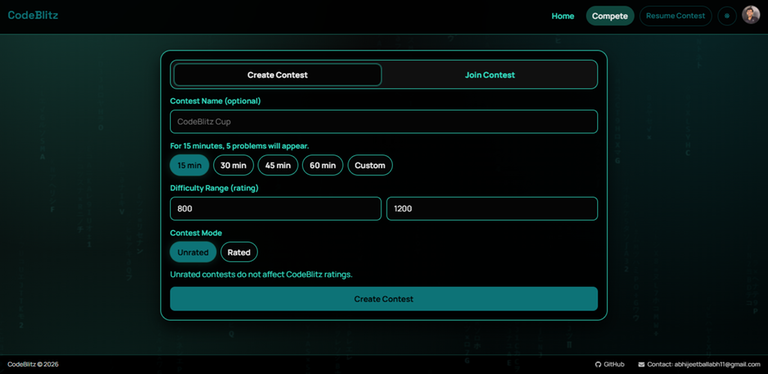The image size is (768, 374).
Task: Click the maximum rating field showing 1200
Action: point(492,209)
